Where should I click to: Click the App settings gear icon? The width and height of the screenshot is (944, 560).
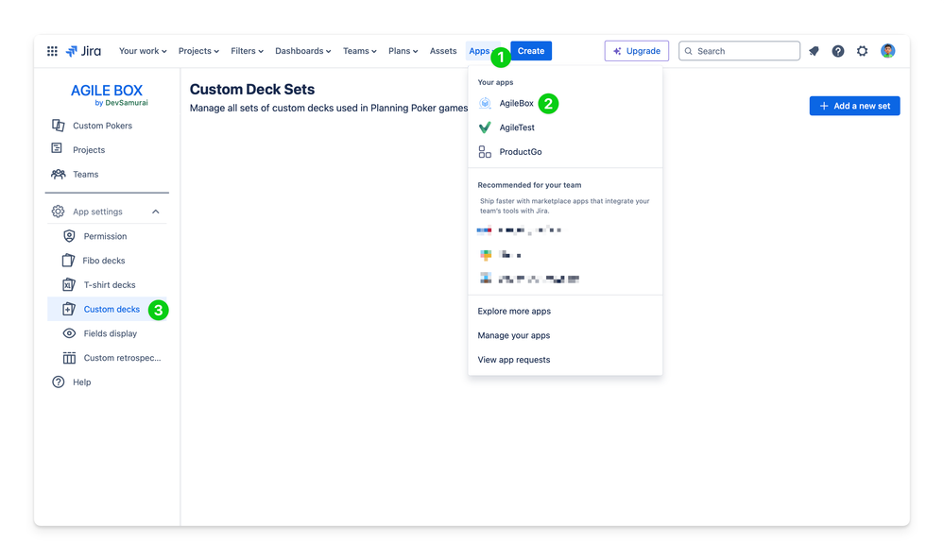(58, 212)
